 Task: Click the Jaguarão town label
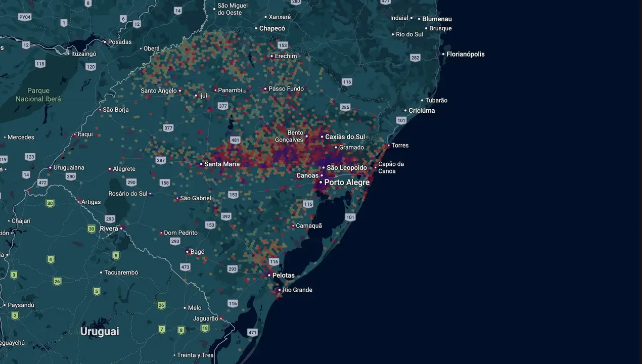coord(205,318)
